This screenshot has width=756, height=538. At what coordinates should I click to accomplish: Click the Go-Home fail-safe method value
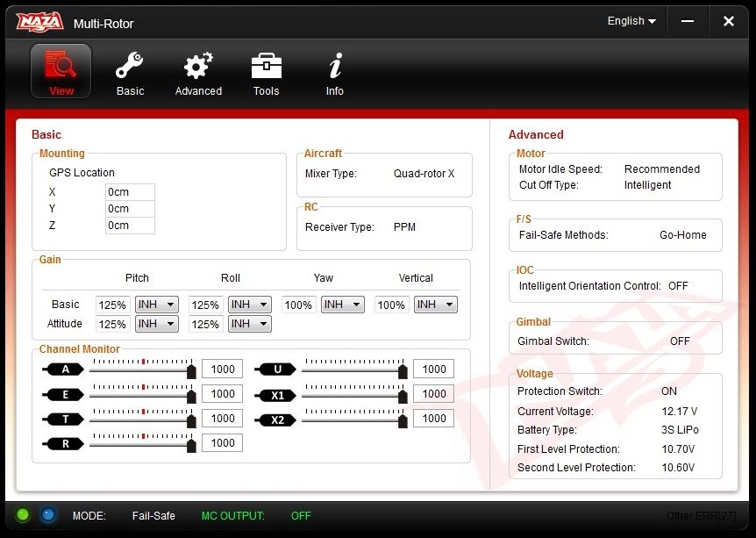click(x=683, y=235)
